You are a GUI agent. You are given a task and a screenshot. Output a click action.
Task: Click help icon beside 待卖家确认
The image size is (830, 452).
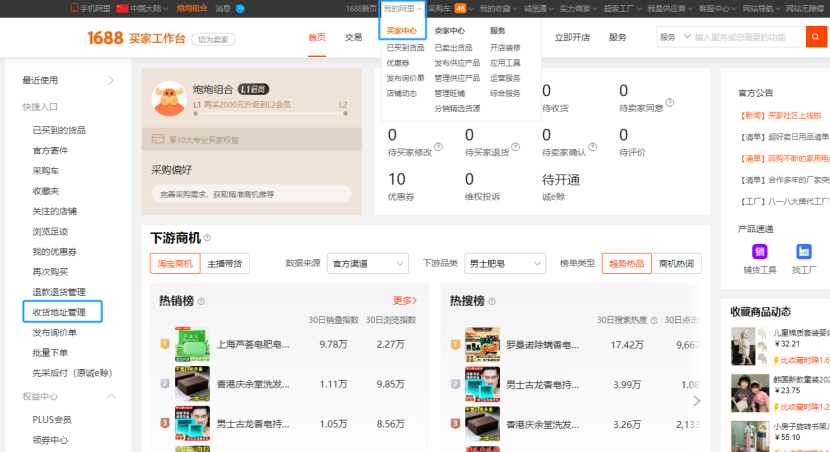593,147
